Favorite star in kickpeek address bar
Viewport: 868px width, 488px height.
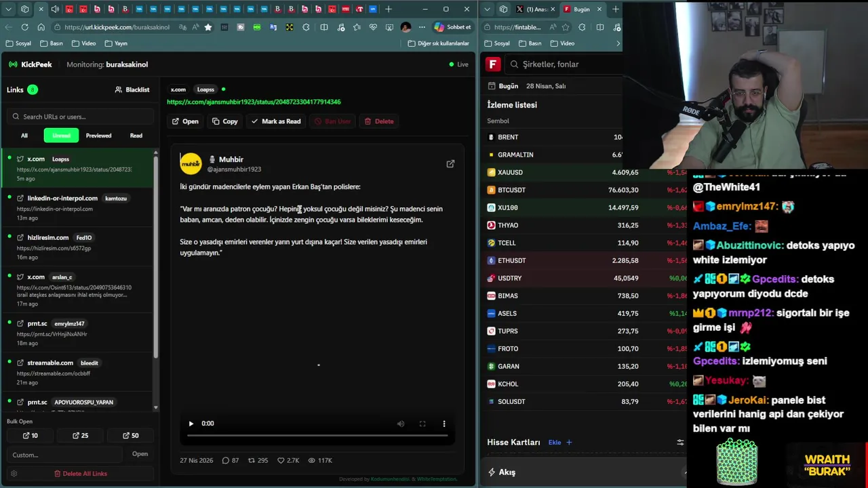pos(208,27)
